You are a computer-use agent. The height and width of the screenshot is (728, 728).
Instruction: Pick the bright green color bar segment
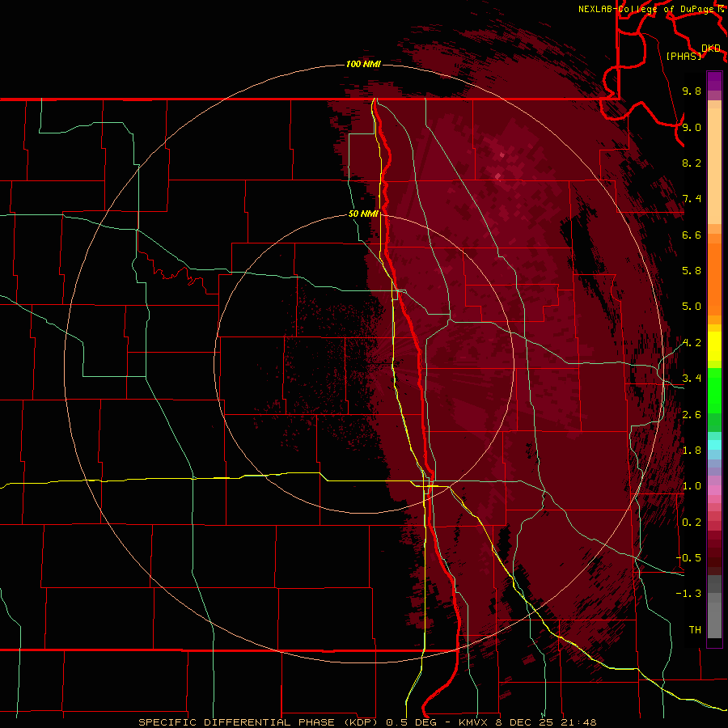coord(714,390)
